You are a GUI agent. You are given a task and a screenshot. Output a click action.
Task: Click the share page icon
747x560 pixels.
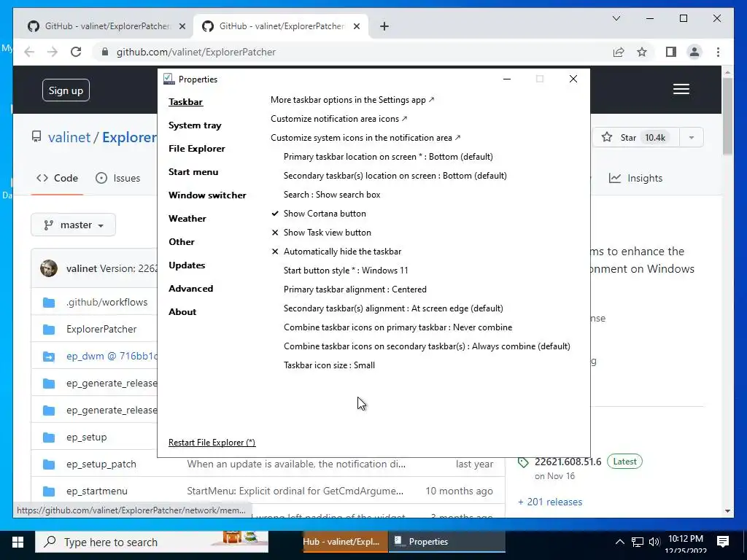(x=619, y=52)
